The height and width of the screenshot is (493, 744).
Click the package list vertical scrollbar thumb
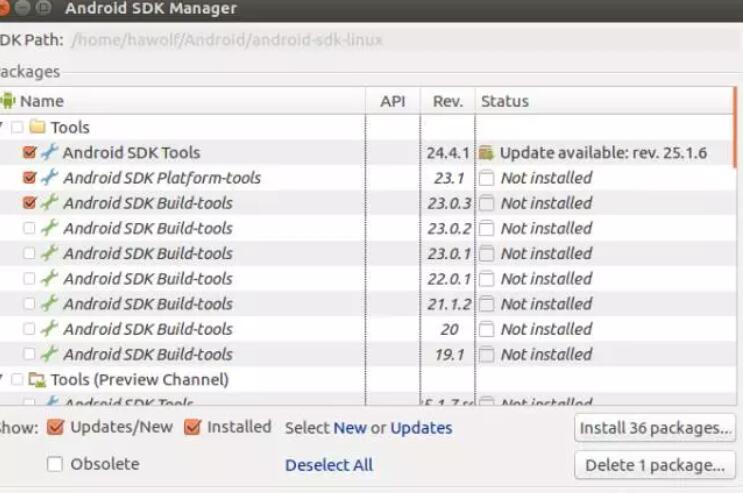point(735,127)
